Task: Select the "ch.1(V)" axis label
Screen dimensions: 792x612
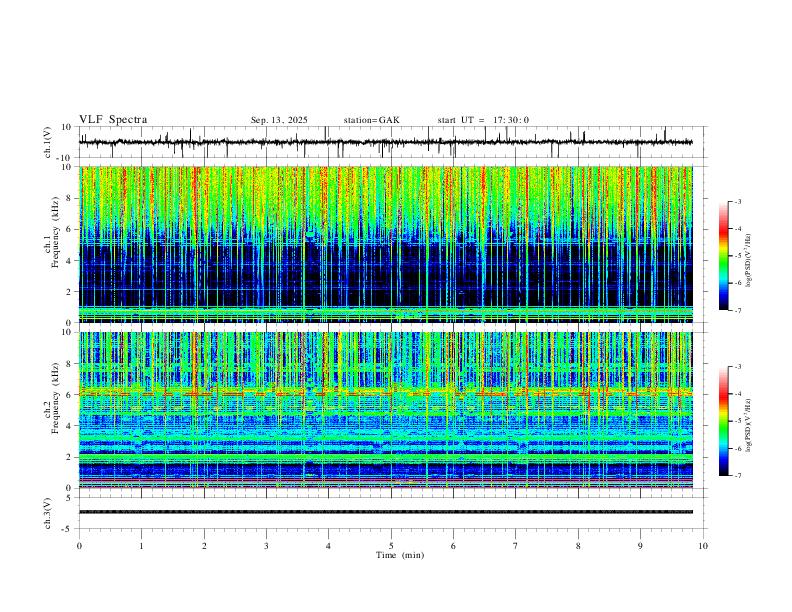Action: tap(48, 142)
